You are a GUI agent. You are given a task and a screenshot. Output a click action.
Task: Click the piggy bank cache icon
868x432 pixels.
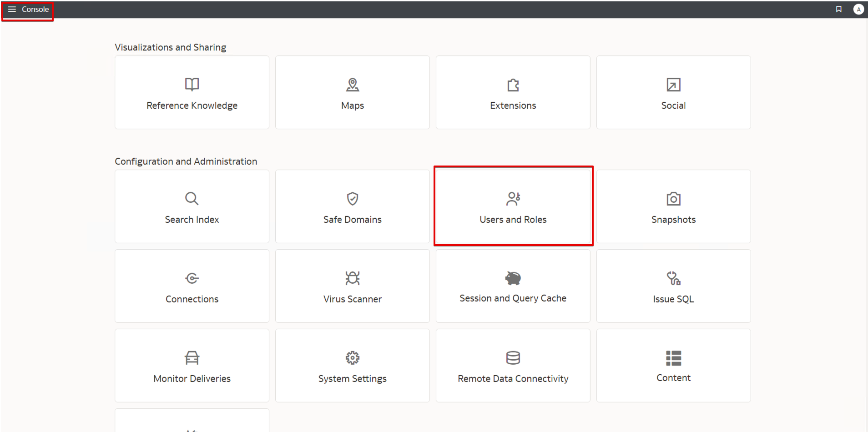click(x=513, y=278)
